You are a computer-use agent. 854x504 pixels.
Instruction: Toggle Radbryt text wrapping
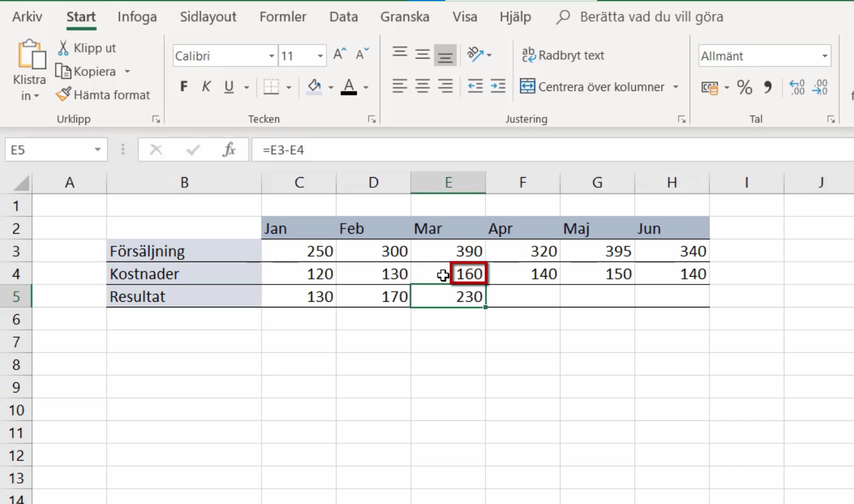[563, 55]
